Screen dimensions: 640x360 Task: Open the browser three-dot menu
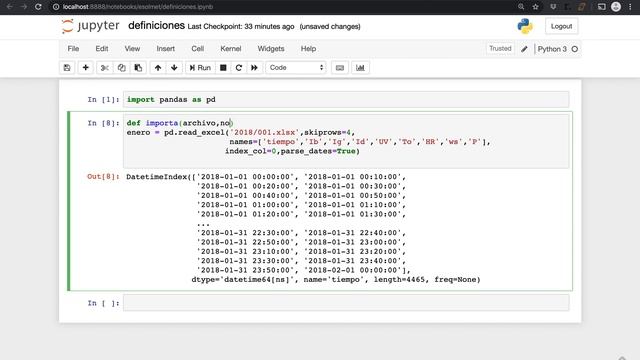pyautogui.click(x=630, y=7)
